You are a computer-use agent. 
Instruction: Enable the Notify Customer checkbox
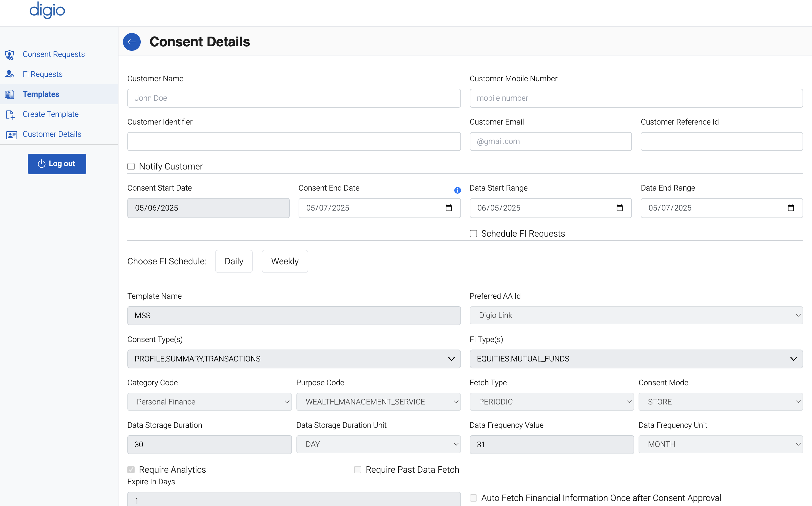(x=131, y=166)
